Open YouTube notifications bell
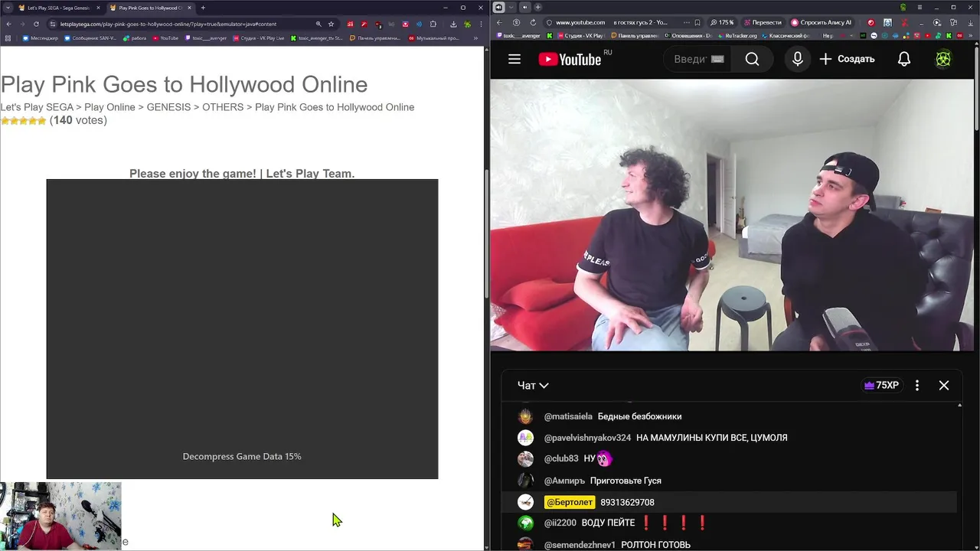 coord(904,59)
